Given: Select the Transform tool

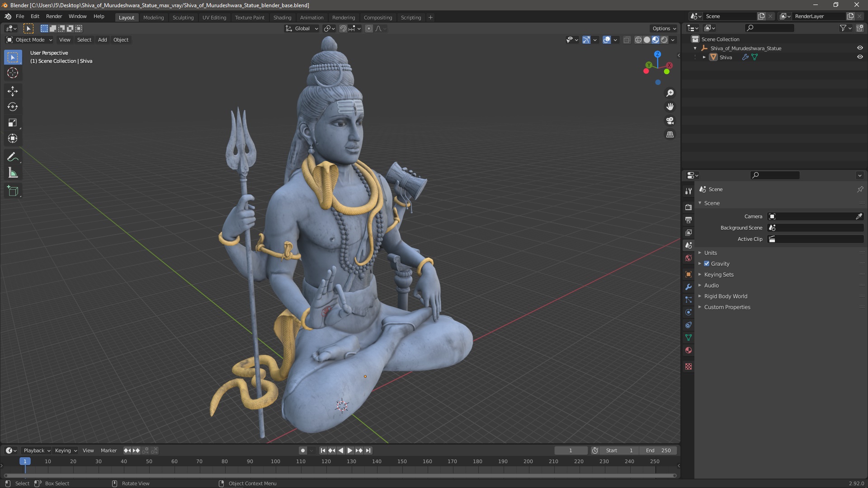Looking at the screenshot, I should [x=13, y=138].
